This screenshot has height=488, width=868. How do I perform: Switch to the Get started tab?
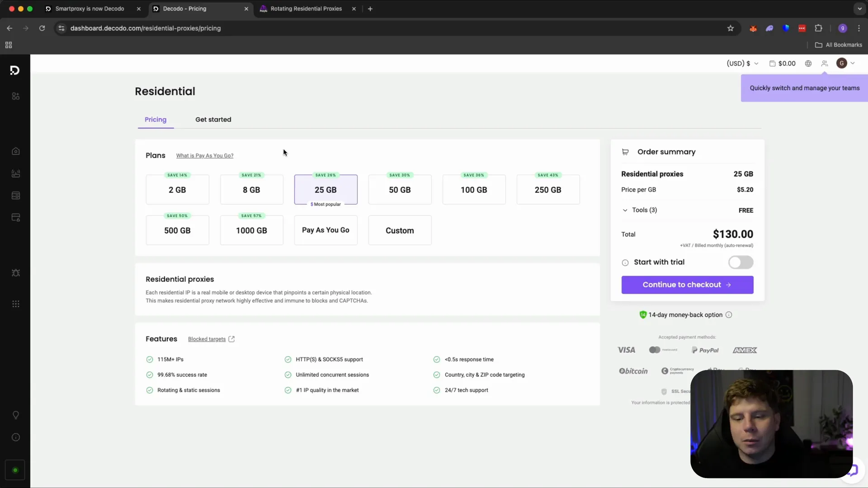[x=213, y=120]
